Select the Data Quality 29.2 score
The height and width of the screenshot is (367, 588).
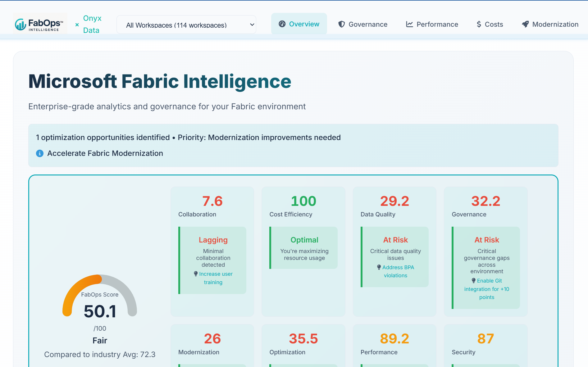[394, 201]
